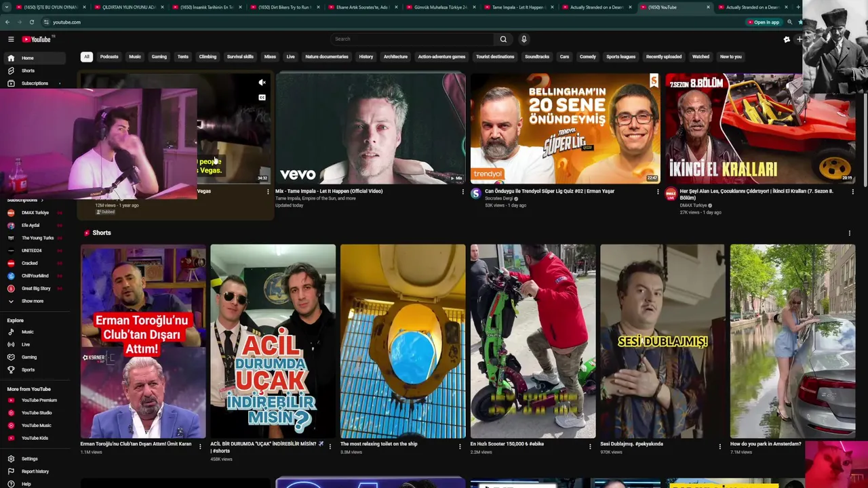Open options for Erman Toroğlu short
Image resolution: width=868 pixels, height=488 pixels.
tap(199, 446)
